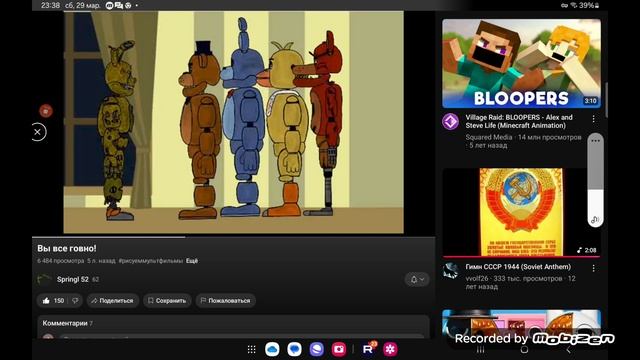Open Village Raid: BLOOPERS video title

pos(519,121)
